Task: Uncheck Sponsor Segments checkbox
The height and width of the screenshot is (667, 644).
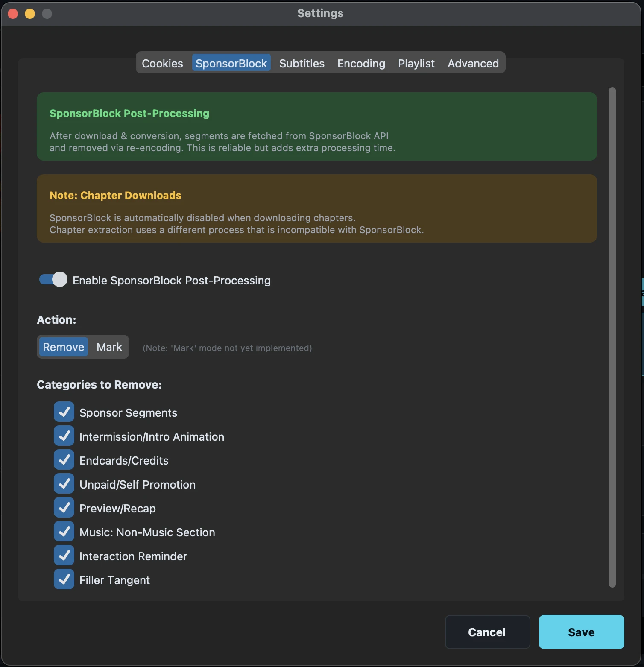Action: (x=64, y=412)
